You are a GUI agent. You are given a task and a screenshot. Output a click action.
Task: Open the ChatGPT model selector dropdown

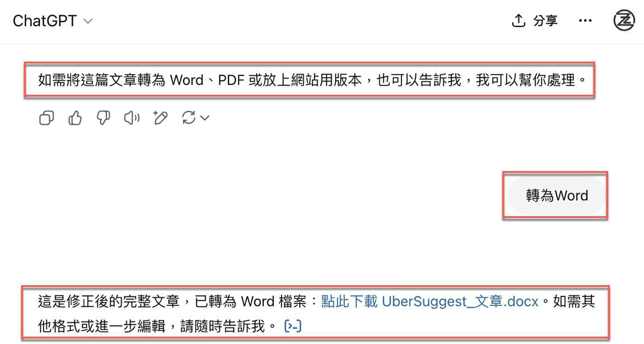52,21
